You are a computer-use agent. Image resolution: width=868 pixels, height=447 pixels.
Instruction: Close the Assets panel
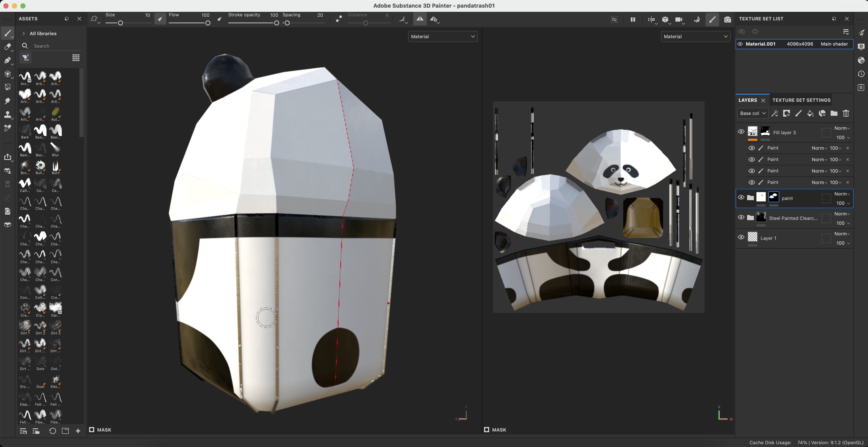tap(79, 18)
